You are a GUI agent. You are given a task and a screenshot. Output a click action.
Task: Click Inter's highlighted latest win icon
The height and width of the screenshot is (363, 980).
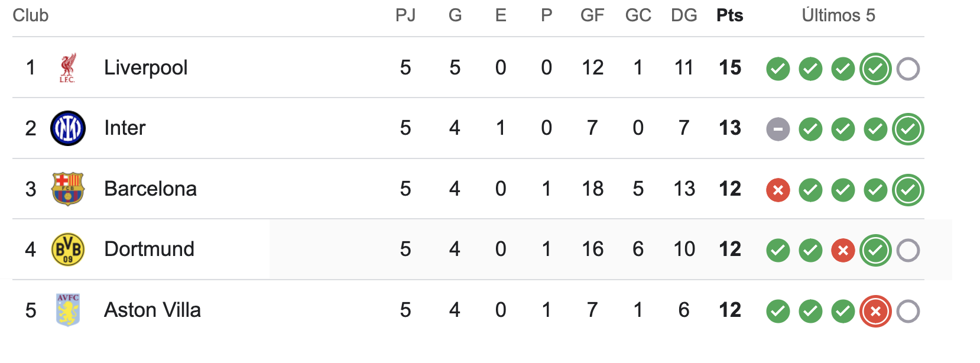point(908,129)
